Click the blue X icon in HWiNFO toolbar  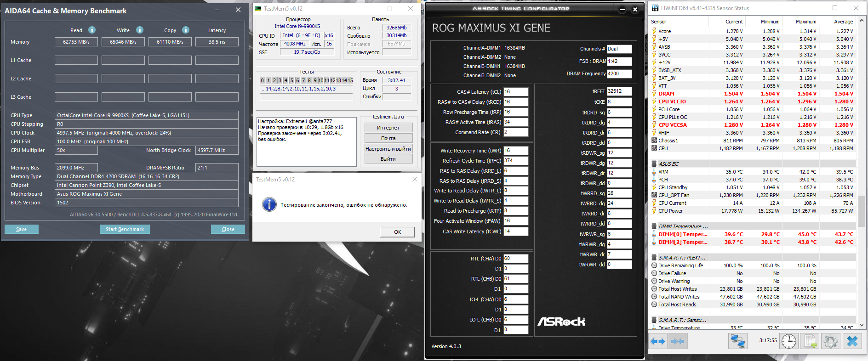(852, 341)
